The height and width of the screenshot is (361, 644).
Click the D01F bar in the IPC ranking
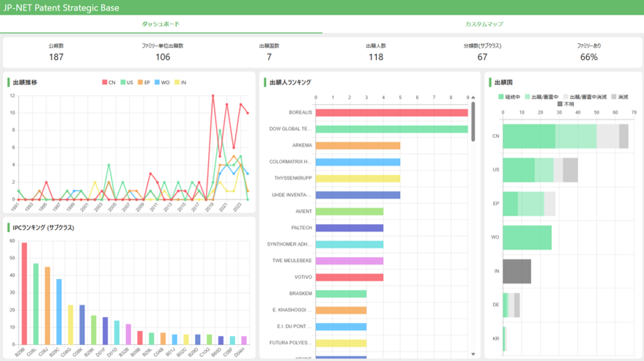[x=106, y=331]
